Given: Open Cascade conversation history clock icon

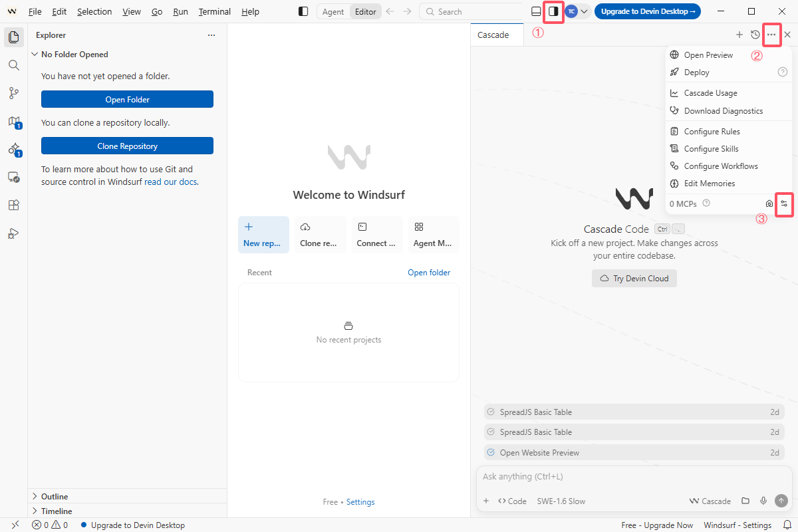Looking at the screenshot, I should (x=755, y=35).
